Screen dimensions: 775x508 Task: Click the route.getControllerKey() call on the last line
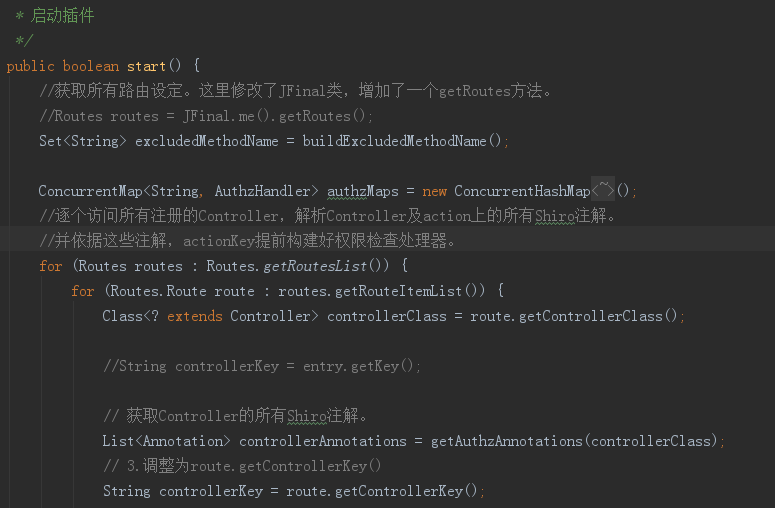pyautogui.click(x=382, y=491)
